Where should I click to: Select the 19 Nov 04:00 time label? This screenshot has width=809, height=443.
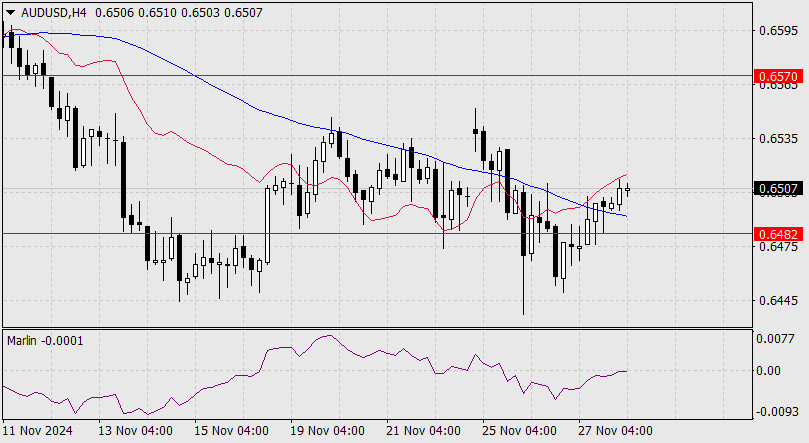click(327, 431)
